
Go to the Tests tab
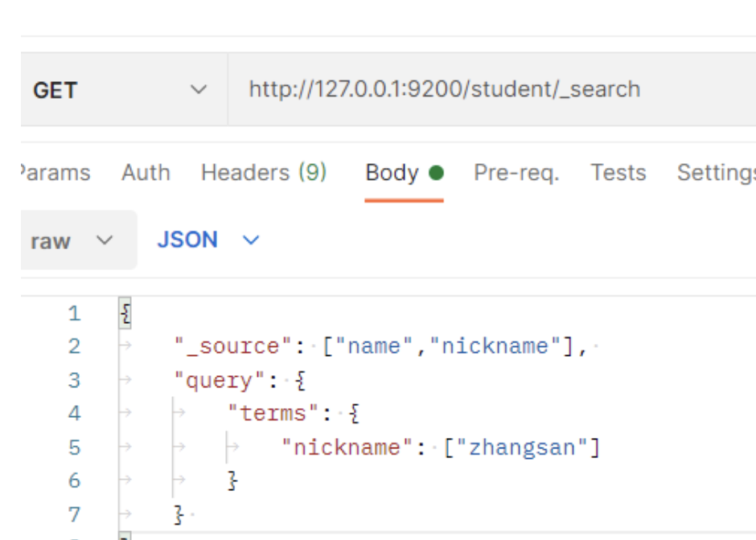pyautogui.click(x=618, y=173)
